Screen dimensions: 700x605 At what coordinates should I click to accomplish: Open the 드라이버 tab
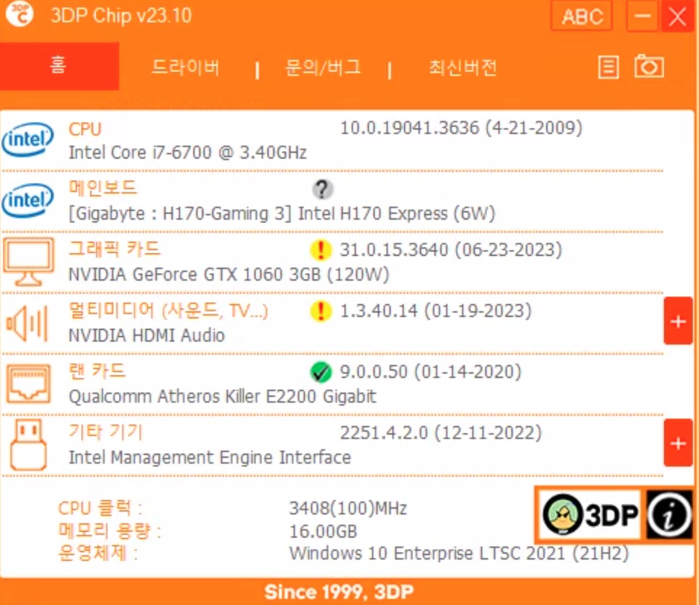click(x=185, y=67)
